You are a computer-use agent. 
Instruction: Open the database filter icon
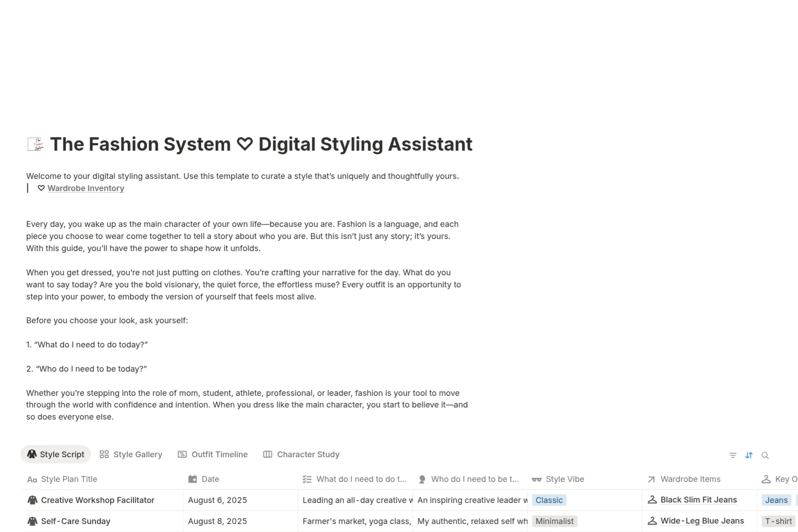coord(733,455)
